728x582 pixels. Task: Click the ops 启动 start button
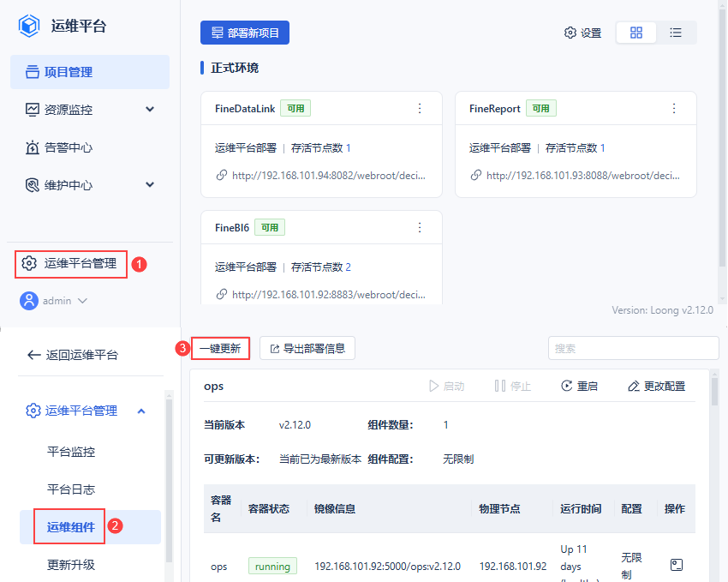[446, 386]
